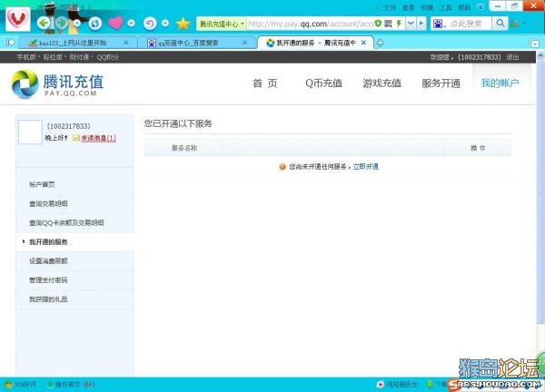Open 帐户首页 in the sidebar
The image size is (545, 392).
tap(42, 184)
